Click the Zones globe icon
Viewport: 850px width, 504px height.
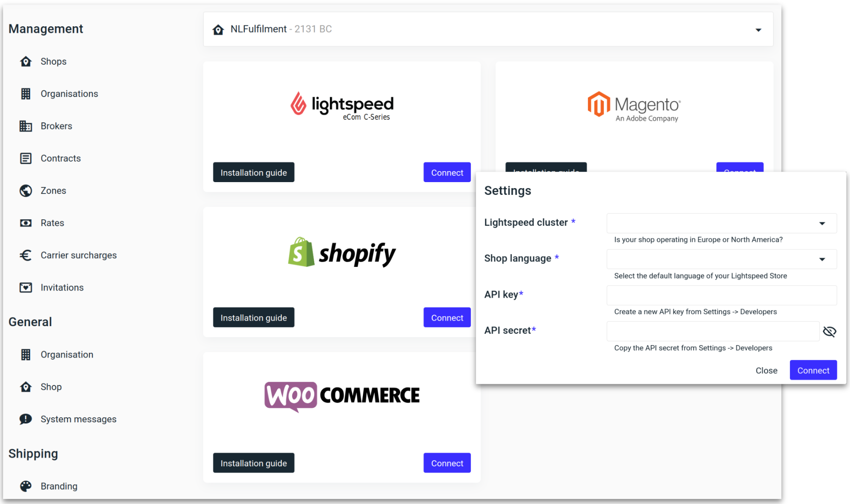click(x=26, y=191)
